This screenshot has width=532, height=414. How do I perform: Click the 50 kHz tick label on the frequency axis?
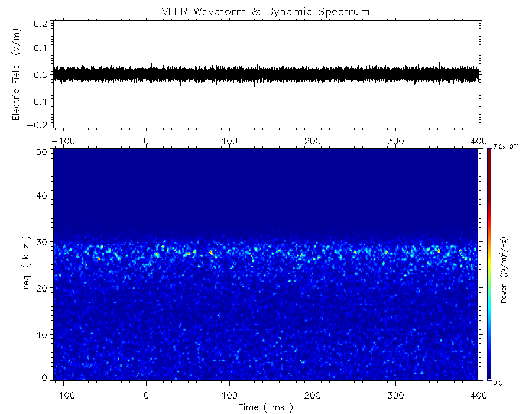(x=42, y=152)
